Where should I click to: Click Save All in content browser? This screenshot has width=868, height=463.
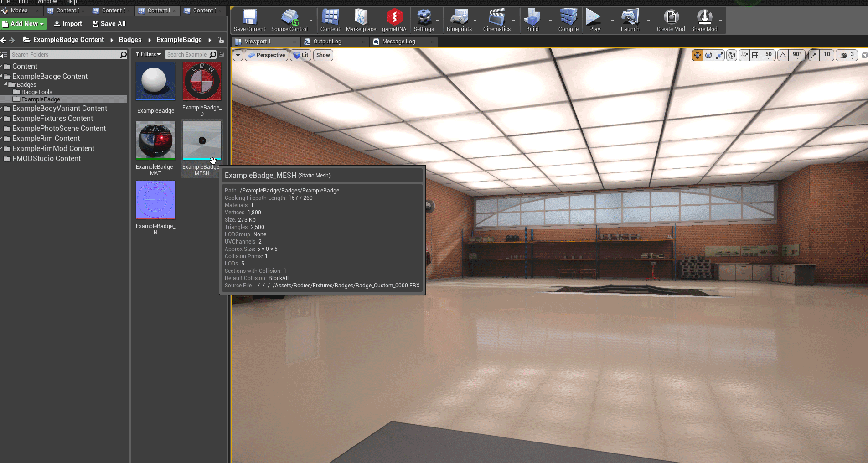click(109, 24)
